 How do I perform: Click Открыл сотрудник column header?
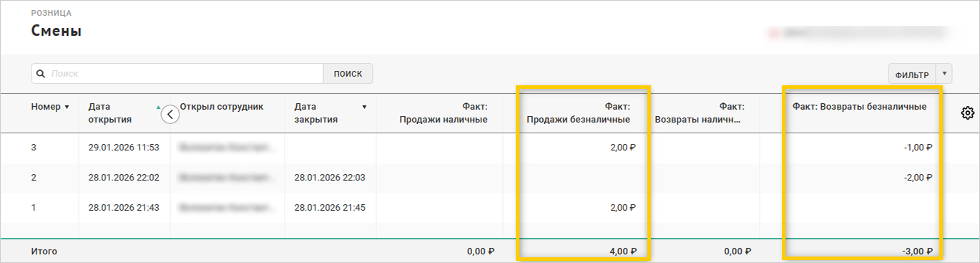[222, 107]
